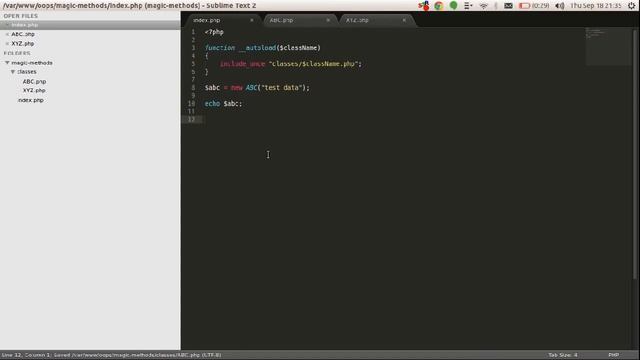Open the green chat indicator icon
Viewport: 640px width, 360px height.
[453, 6]
